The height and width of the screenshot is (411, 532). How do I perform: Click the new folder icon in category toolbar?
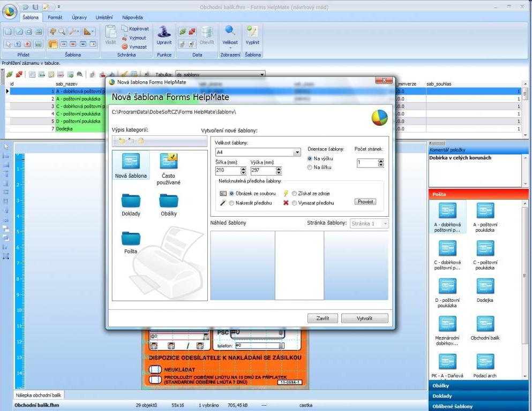point(122,141)
